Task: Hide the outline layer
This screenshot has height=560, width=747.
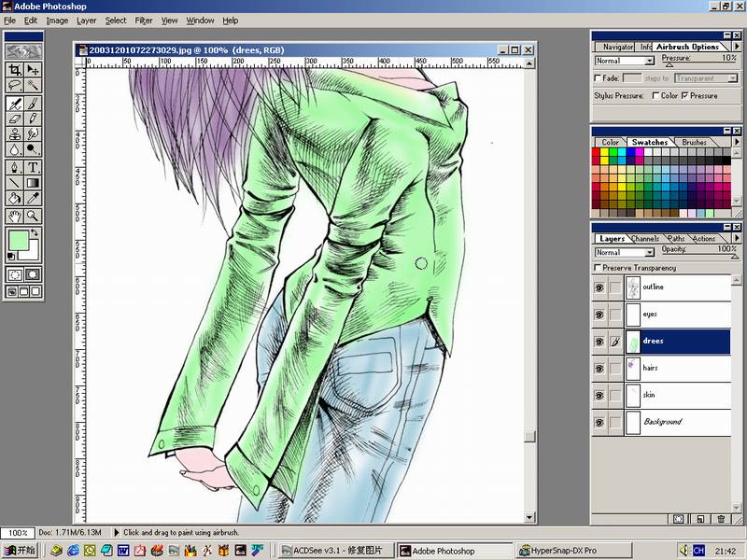Action: click(599, 287)
